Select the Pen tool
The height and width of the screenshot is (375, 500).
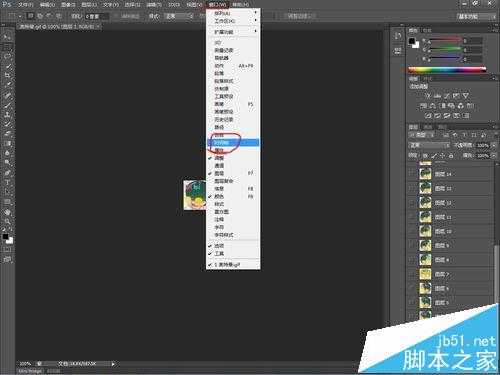(x=7, y=173)
